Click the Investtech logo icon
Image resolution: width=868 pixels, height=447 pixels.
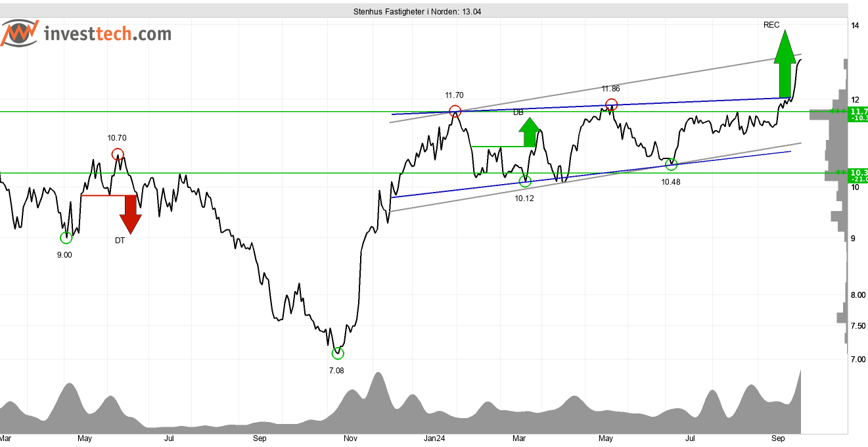coord(19,34)
